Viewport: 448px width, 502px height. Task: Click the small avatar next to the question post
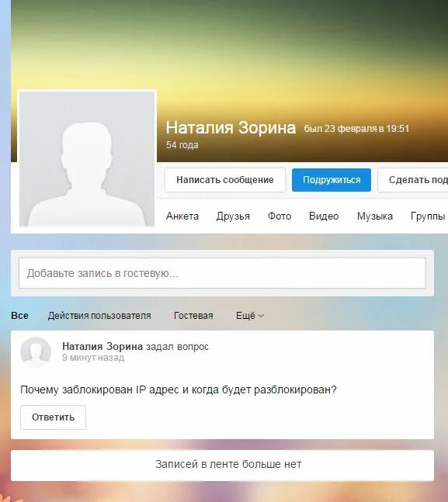[x=36, y=352]
